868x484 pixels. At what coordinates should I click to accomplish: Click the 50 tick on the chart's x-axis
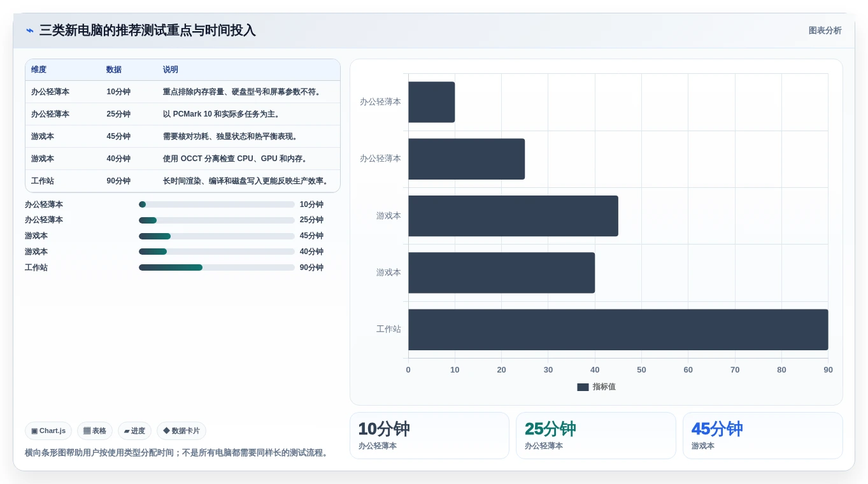click(x=641, y=370)
